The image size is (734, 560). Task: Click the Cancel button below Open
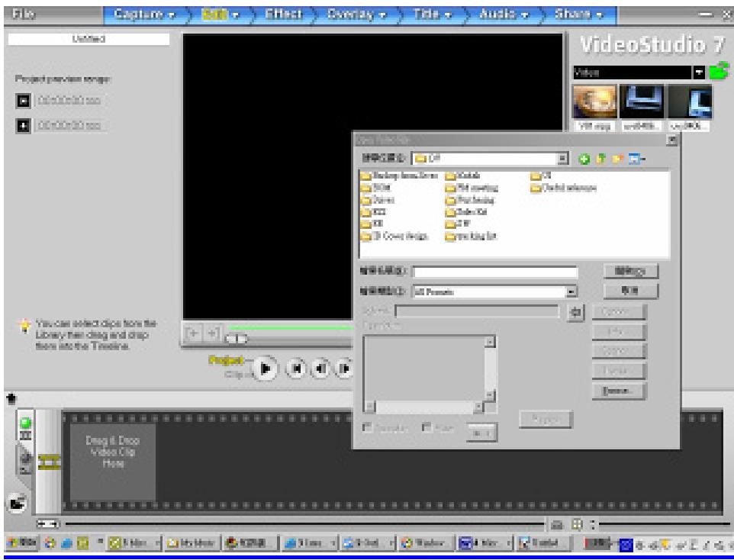pos(630,291)
